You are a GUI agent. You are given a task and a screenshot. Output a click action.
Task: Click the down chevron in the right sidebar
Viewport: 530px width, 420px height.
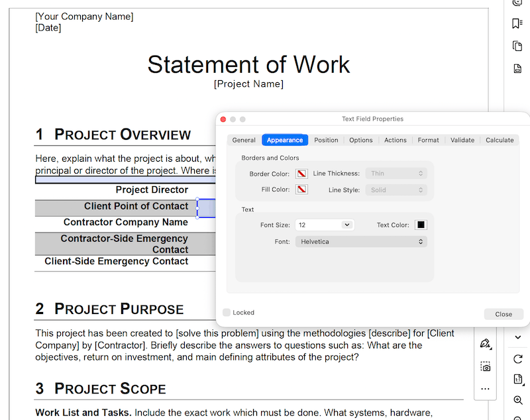(518, 337)
